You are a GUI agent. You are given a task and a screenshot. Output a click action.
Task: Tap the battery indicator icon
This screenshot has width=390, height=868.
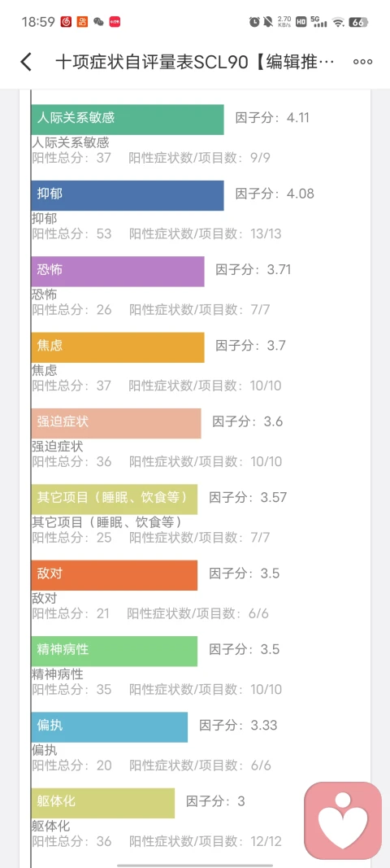pyautogui.click(x=358, y=22)
